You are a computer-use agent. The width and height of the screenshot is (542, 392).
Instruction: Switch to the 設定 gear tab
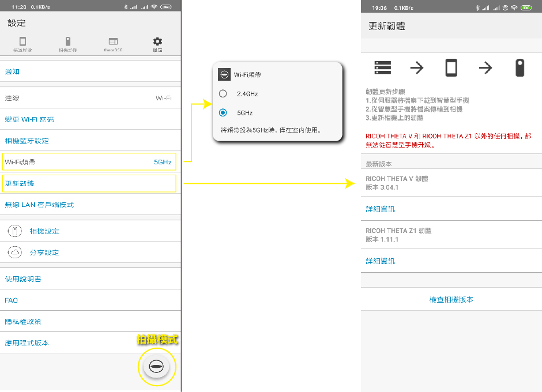tap(157, 42)
